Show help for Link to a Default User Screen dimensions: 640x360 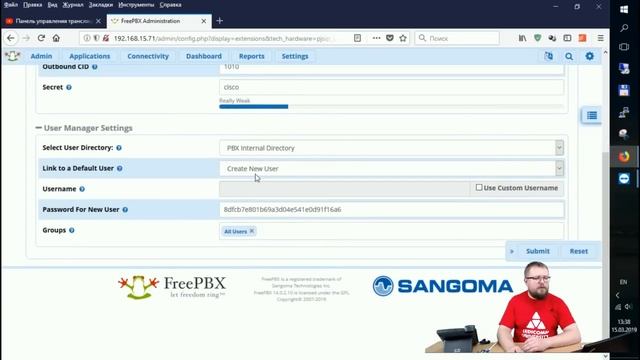(120, 168)
